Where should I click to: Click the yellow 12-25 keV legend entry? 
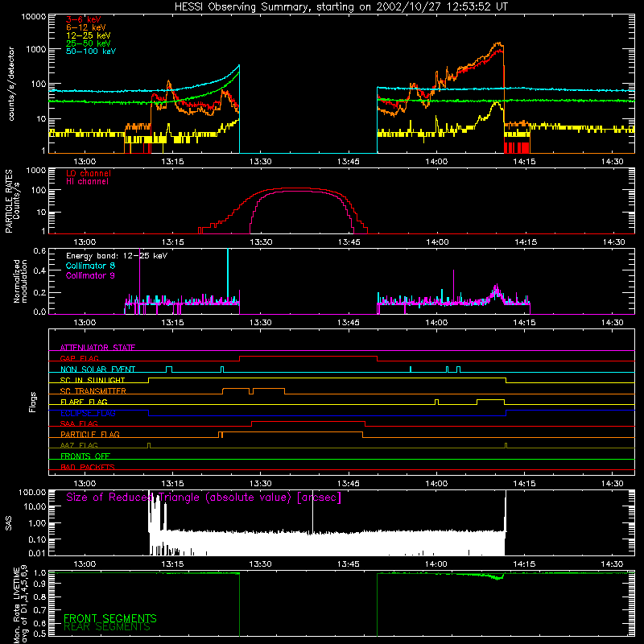coord(89,35)
